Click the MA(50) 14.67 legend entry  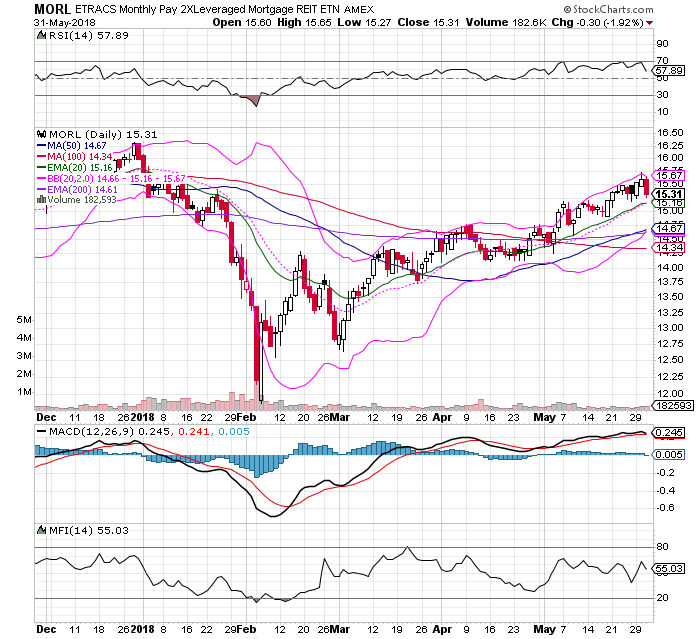[x=71, y=146]
